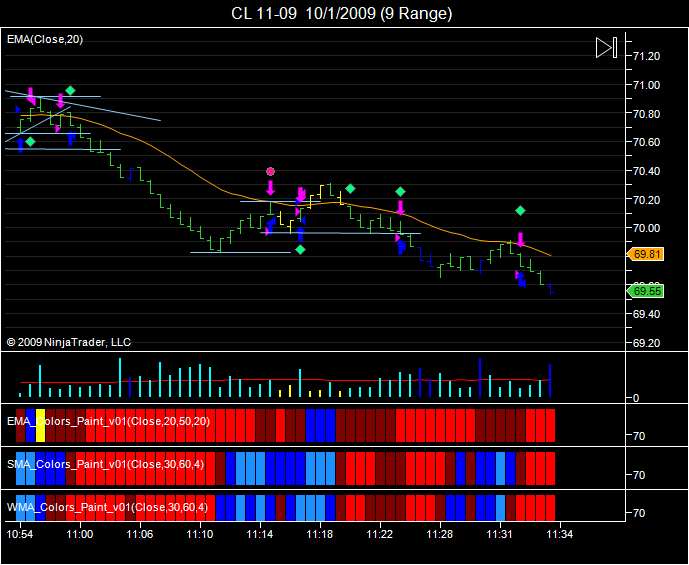Select the WMA_Colors_Paint_v01(Close,30,60,4) label
Viewport: 689px width, 565px height.
(107, 507)
